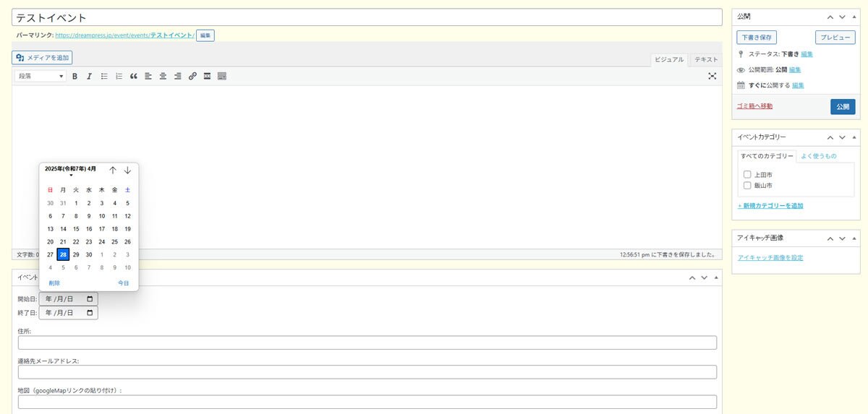The height and width of the screenshot is (414, 868).
Task: Select April 12 in the calendar
Action: pyautogui.click(x=127, y=216)
